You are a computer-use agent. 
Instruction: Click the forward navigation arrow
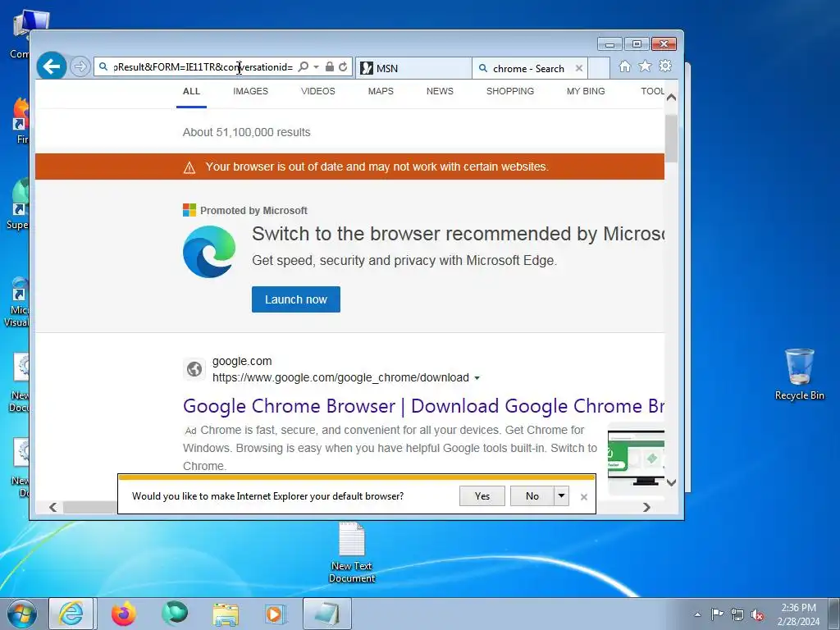click(80, 66)
